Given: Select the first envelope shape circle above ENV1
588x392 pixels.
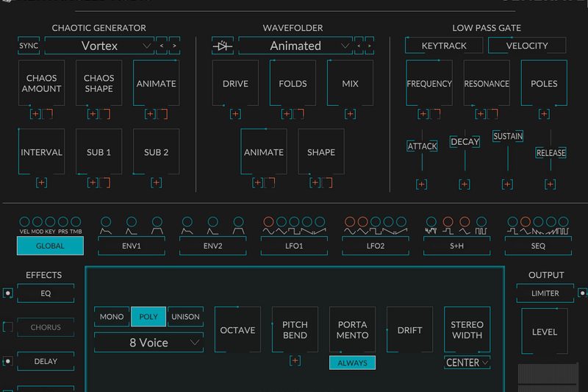Looking at the screenshot, I should (x=106, y=221).
